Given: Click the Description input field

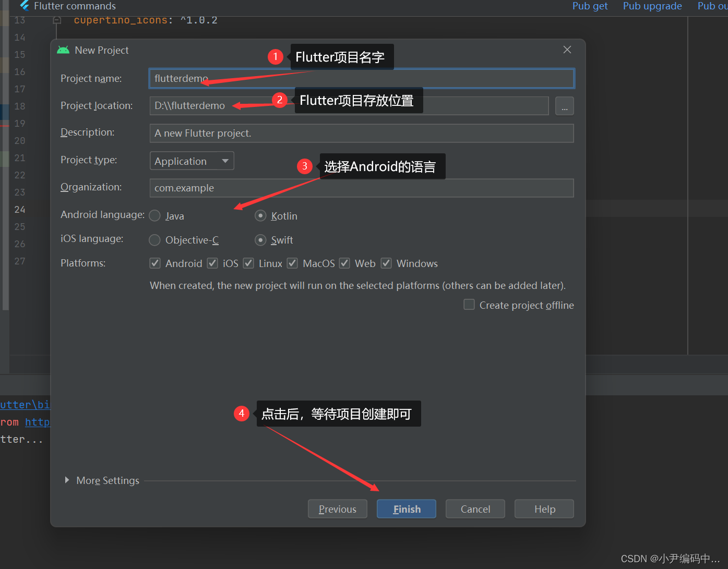Looking at the screenshot, I should (x=362, y=133).
